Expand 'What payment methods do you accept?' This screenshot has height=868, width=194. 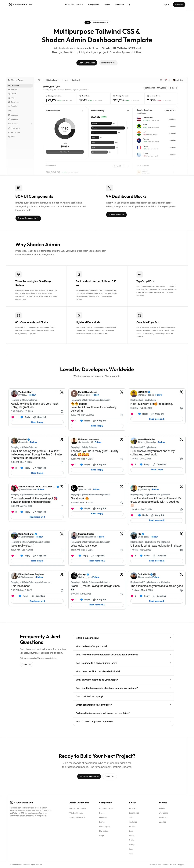(x=124, y=679)
